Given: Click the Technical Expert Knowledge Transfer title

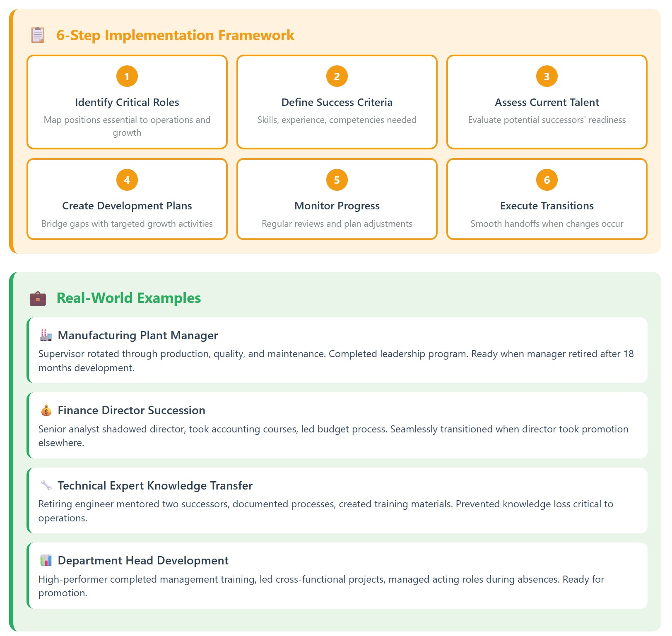Looking at the screenshot, I should (155, 485).
